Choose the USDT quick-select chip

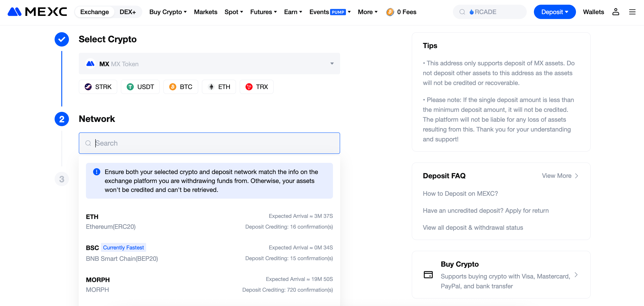pyautogui.click(x=140, y=87)
